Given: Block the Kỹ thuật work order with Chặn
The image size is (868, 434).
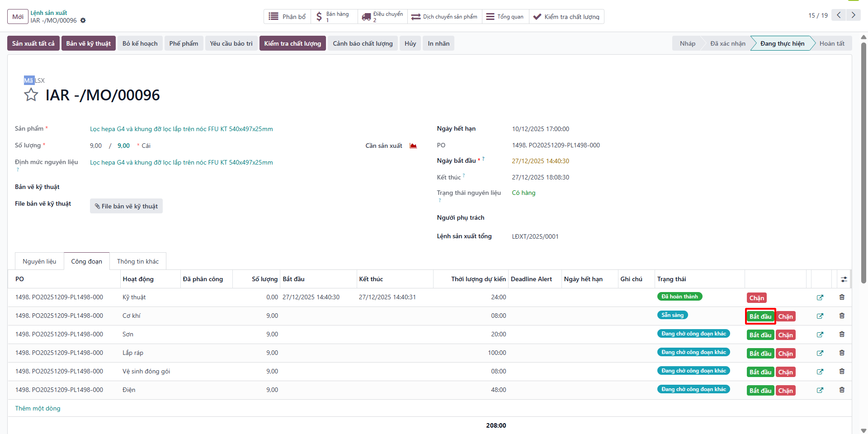Looking at the screenshot, I should click(x=757, y=298).
